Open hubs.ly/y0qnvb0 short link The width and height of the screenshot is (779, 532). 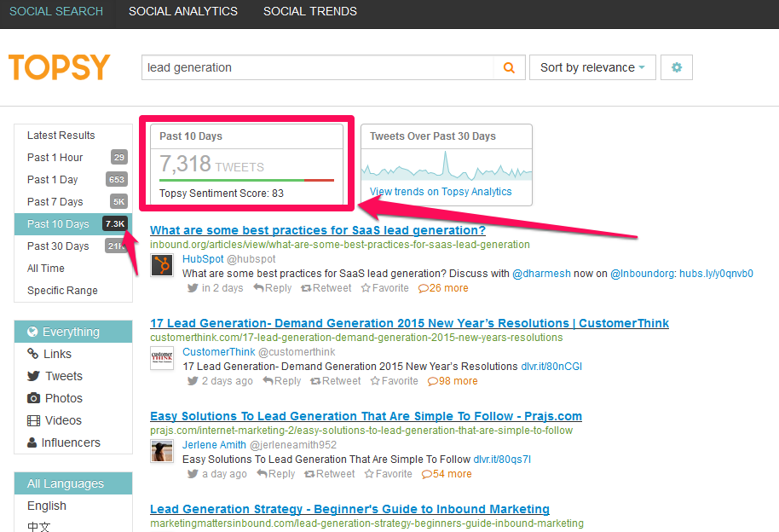pos(717,274)
